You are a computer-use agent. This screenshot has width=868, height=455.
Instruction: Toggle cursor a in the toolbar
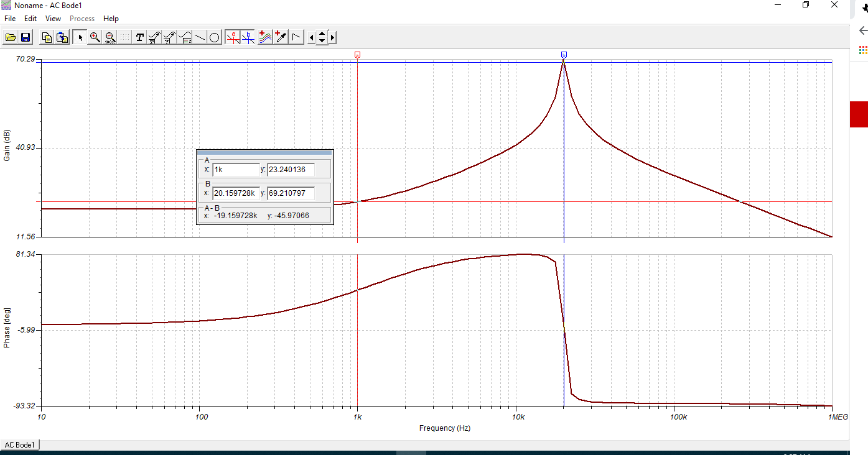pos(233,37)
